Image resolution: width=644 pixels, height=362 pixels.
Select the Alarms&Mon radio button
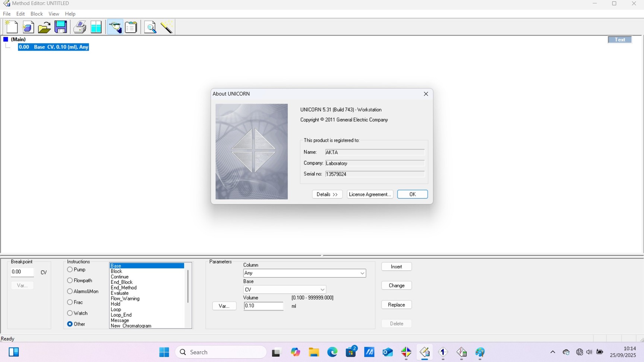[70, 291]
